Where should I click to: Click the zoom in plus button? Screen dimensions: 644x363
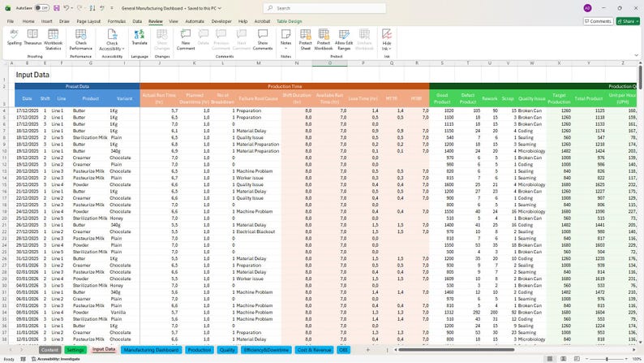tap(626, 359)
